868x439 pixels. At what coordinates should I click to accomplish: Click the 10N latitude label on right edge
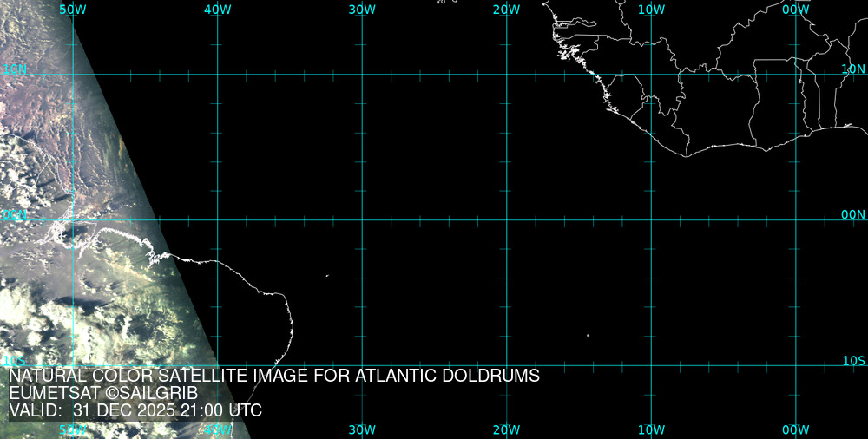point(853,69)
